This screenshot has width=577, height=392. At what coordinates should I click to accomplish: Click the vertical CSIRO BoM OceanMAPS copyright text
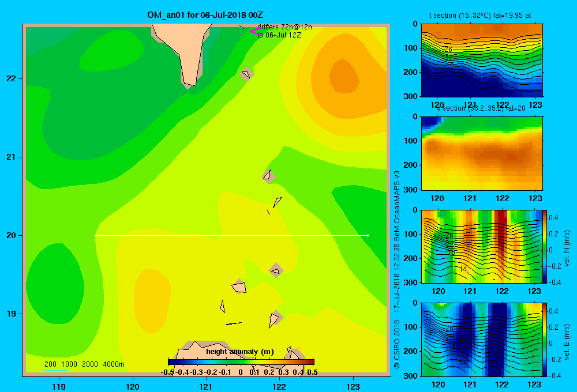point(397,269)
